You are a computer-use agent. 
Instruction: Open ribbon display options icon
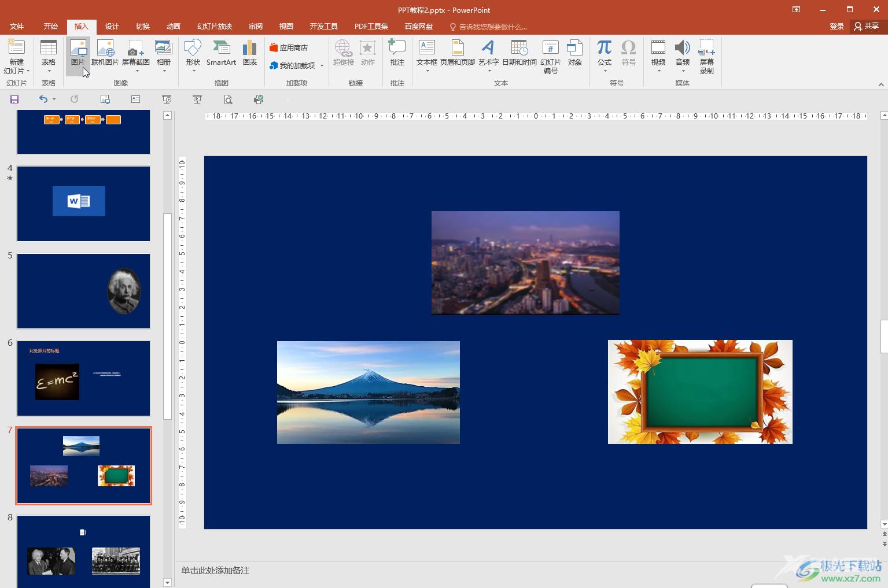(x=797, y=9)
